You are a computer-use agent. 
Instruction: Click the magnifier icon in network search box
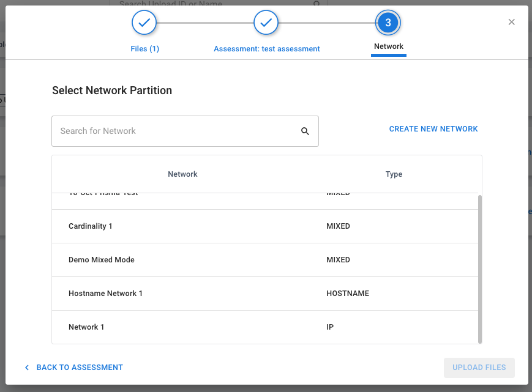305,131
